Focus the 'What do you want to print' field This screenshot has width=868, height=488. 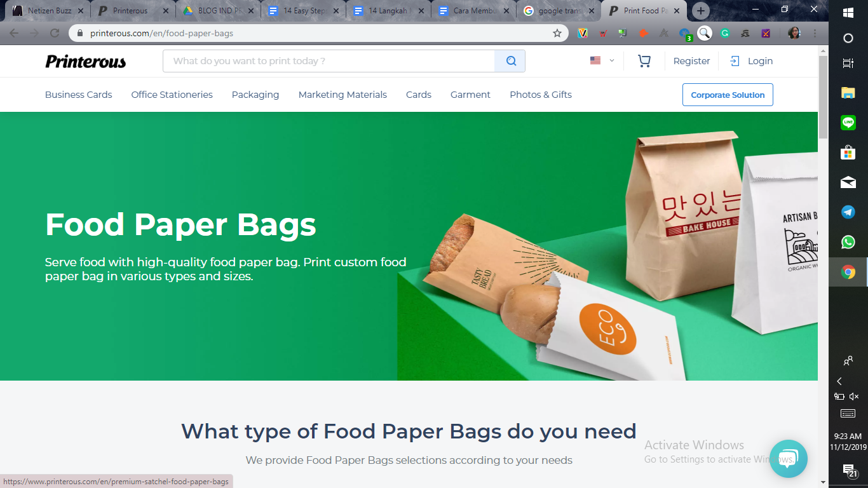[x=329, y=61]
